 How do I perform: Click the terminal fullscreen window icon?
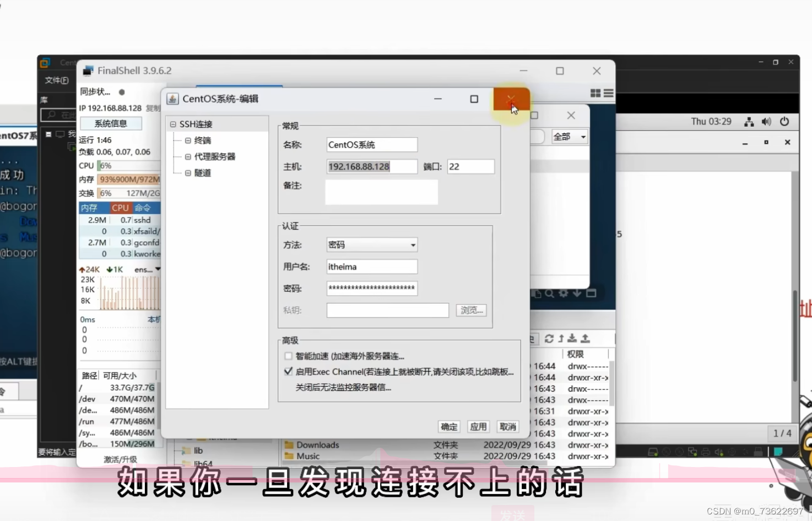click(591, 294)
